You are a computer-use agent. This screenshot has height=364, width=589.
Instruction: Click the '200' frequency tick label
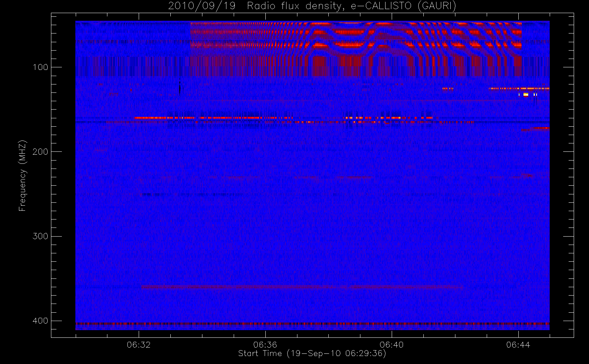click(x=40, y=151)
